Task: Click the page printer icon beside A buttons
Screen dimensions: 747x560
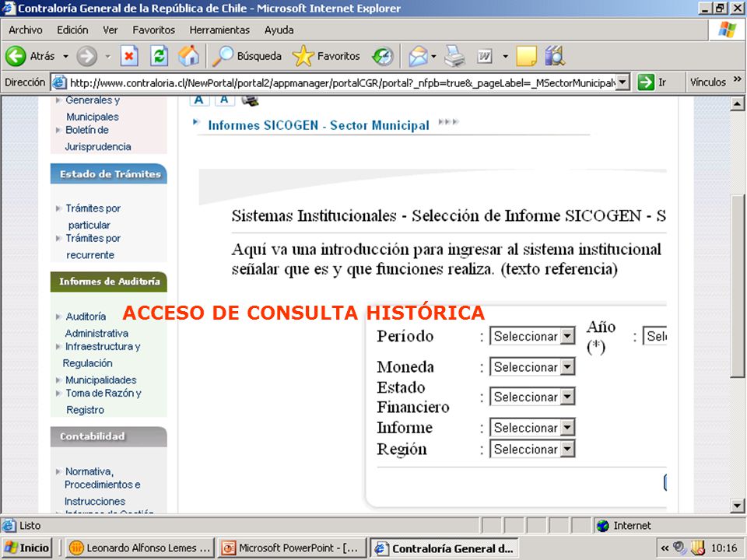Action: click(250, 100)
